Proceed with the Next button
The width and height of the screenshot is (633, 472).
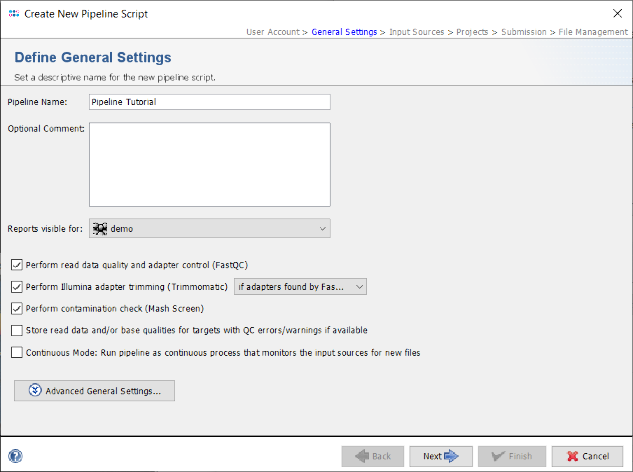tap(440, 456)
